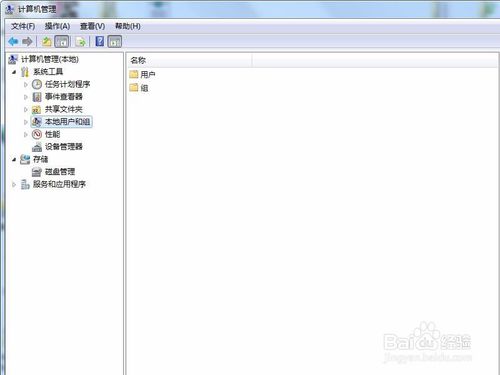This screenshot has height=375, width=500.
Task: Open the 查看(V) menu
Action: pyautogui.click(x=92, y=26)
